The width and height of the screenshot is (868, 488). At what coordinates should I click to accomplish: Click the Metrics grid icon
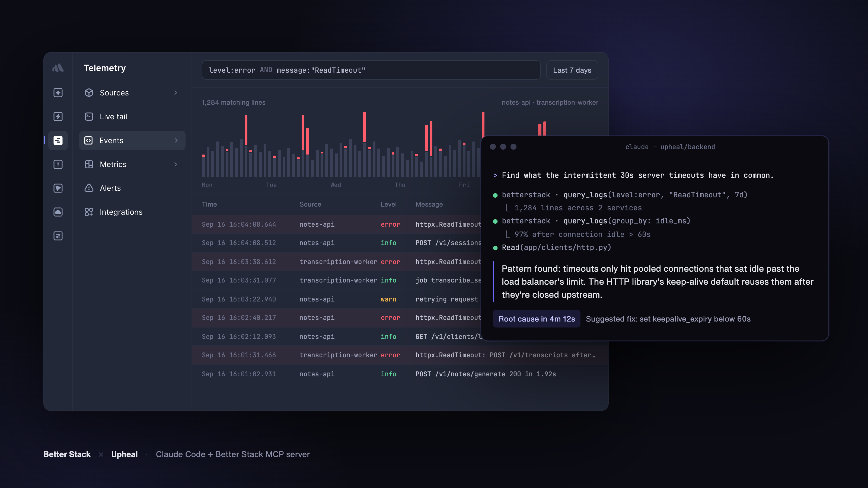pos(89,164)
